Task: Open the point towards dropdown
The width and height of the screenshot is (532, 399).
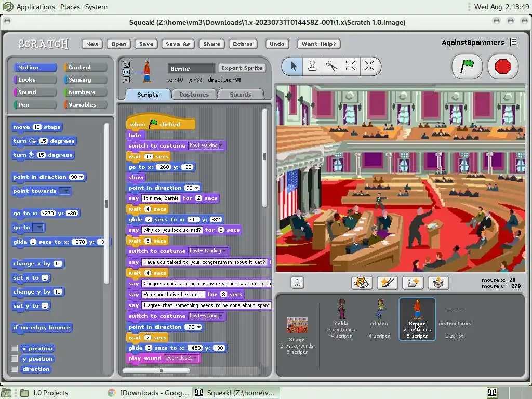Action: [x=65, y=191]
